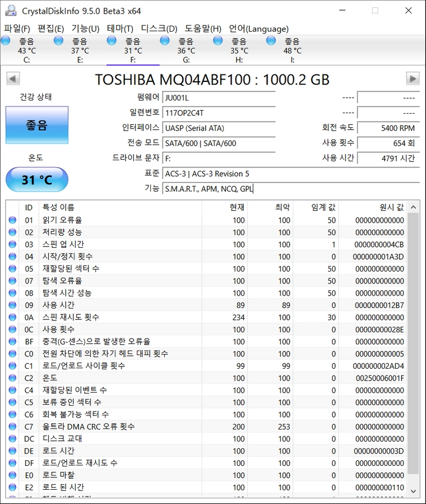Click status dot for 03 스핀 업 시간
426x504 pixels.
tap(12, 244)
